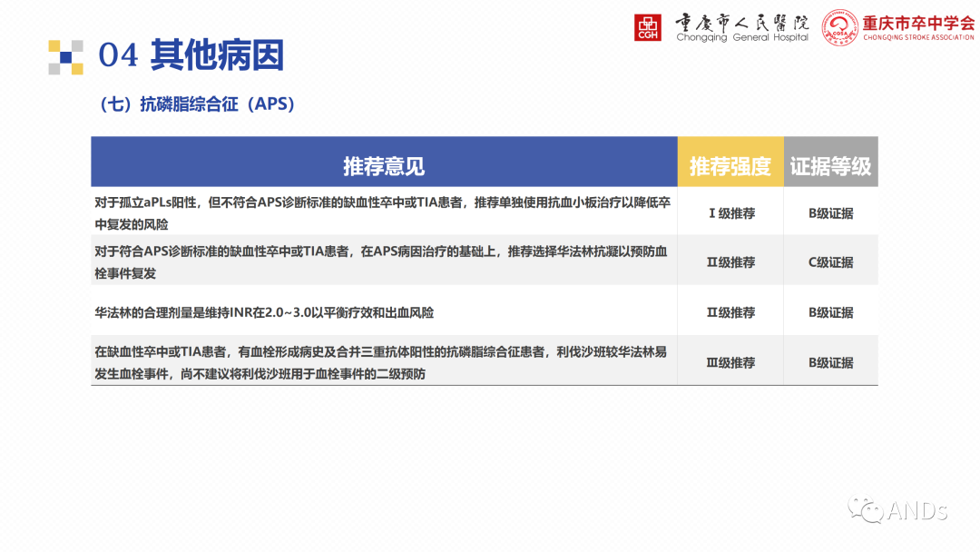Click "Ⅱ级推荐" in the APS诊断标准 row

(x=730, y=262)
